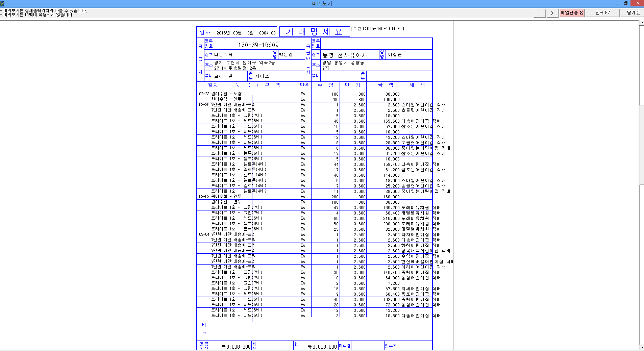Screen dimensions: 644x351
Task: Click the amount 216,000
Action: click(x=391, y=219)
